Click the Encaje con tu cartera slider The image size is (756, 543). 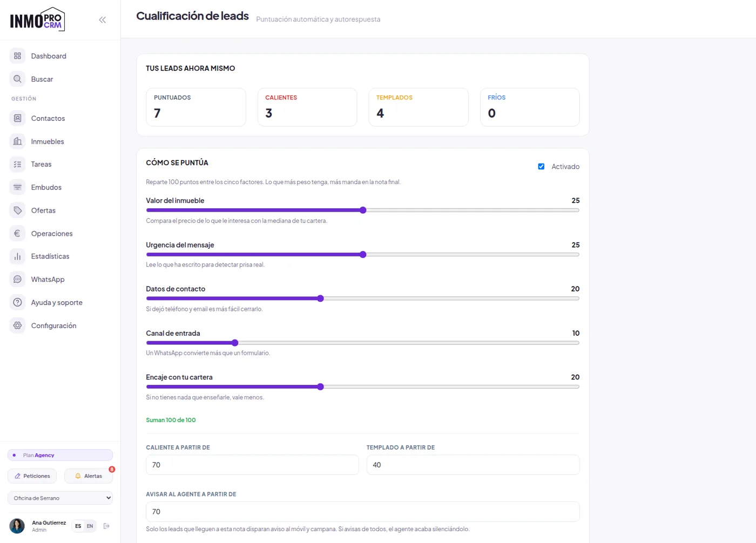coord(363,386)
